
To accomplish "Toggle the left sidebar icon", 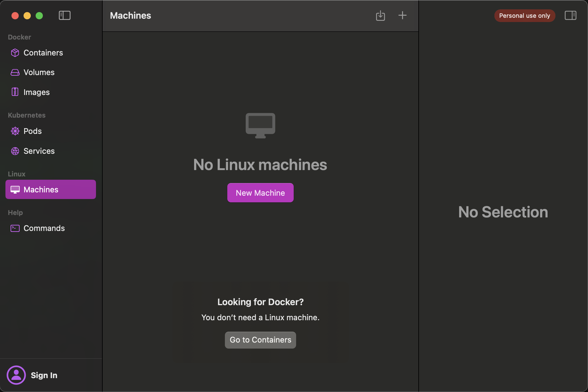I will point(65,15).
